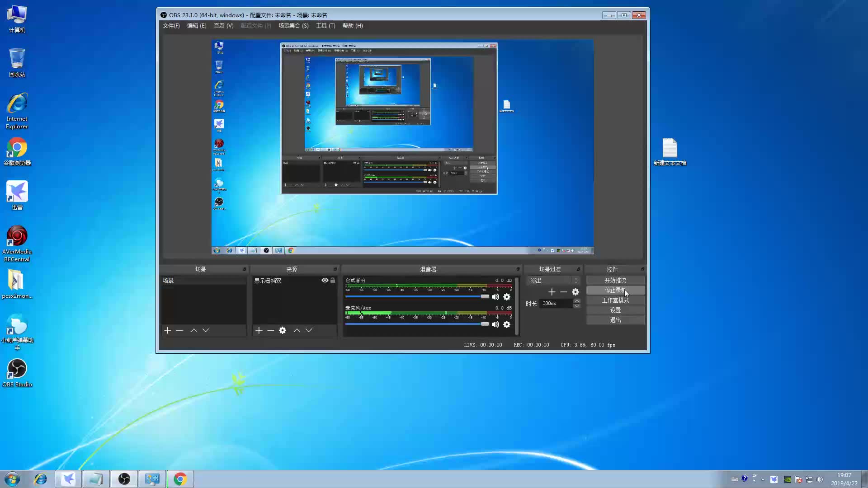The height and width of the screenshot is (488, 868).
Task: Add a new scene with plus icon
Action: [x=168, y=330]
